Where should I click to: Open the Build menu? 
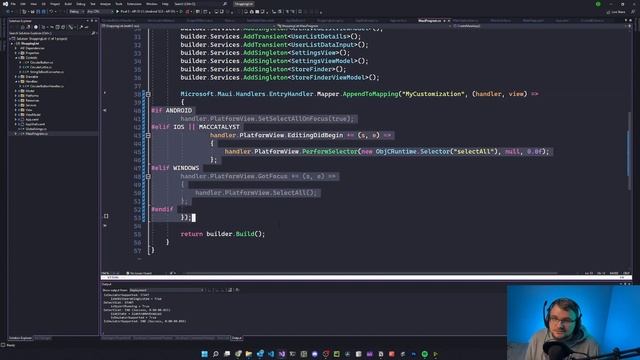[x=68, y=4]
